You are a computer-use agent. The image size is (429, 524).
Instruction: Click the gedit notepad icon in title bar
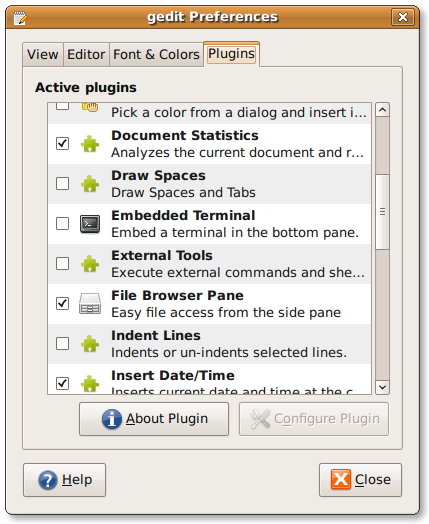point(20,18)
